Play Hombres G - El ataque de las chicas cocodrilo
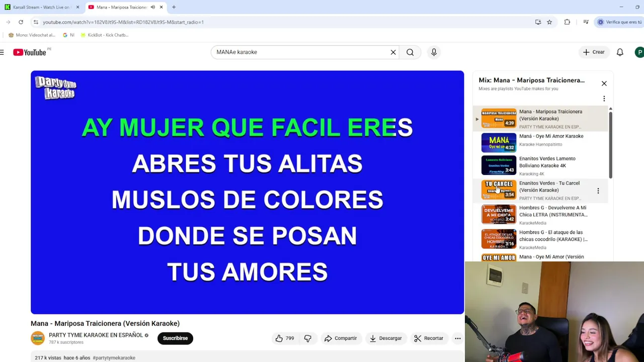The height and width of the screenshot is (362, 644). tap(540, 240)
